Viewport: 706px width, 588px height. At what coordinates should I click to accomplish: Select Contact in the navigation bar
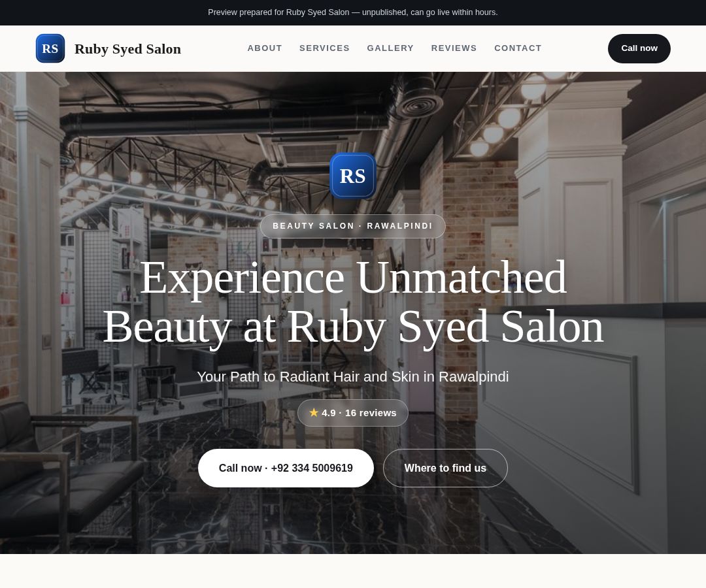point(518,48)
